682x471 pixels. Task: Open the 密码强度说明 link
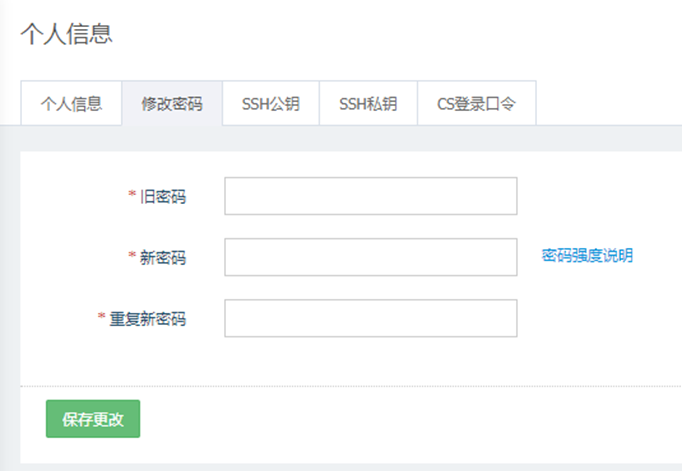point(587,256)
